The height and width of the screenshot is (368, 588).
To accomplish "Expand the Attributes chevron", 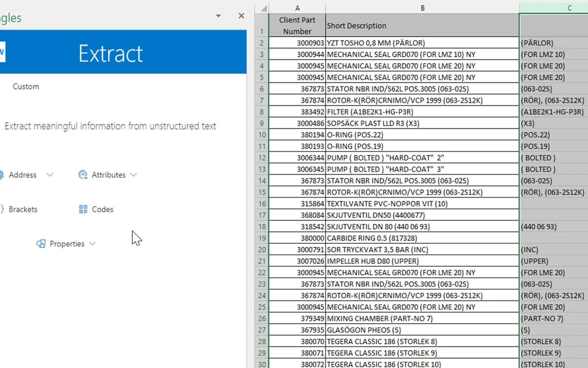I will pyautogui.click(x=133, y=175).
